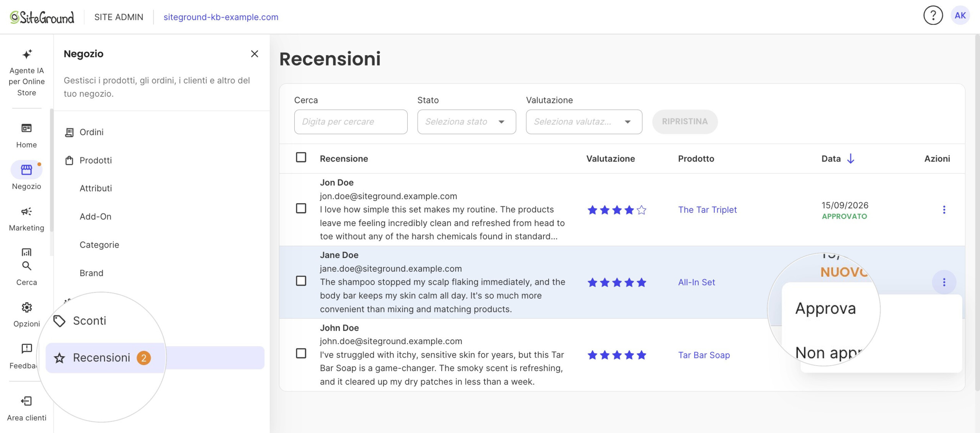Open the Negozio store icon
This screenshot has height=433, width=980.
[x=26, y=170]
